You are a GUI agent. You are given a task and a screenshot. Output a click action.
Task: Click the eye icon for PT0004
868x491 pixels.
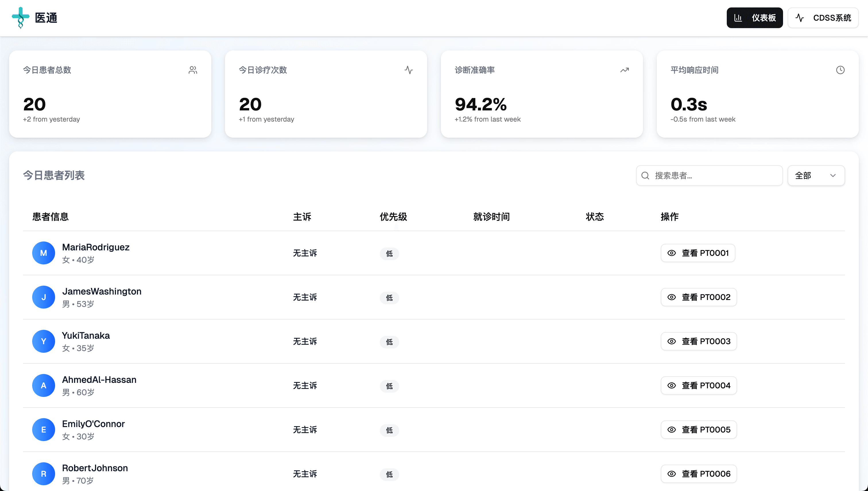(672, 385)
